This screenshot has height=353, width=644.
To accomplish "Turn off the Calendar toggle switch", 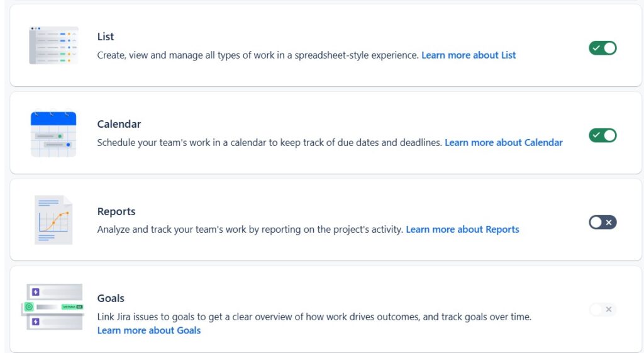I will click(602, 135).
